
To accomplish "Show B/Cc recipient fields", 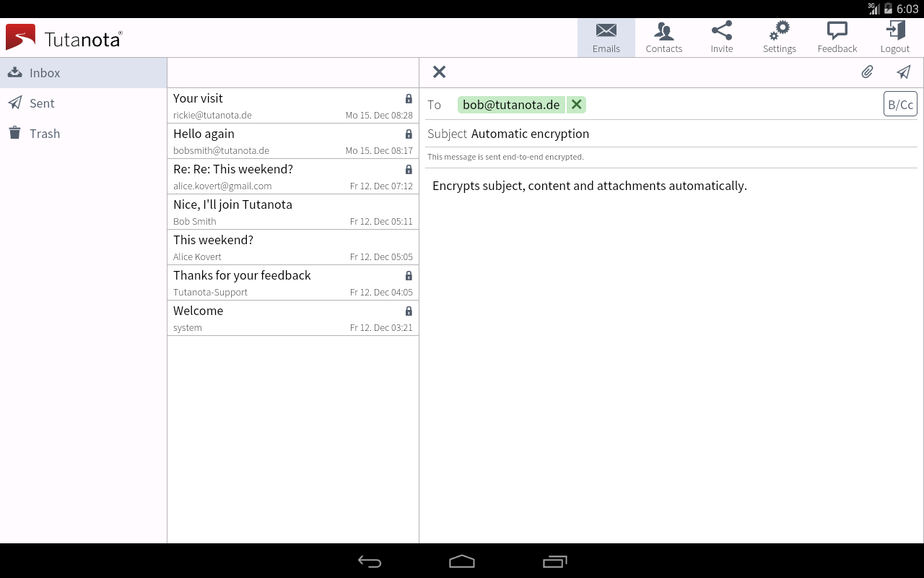I will coord(900,104).
